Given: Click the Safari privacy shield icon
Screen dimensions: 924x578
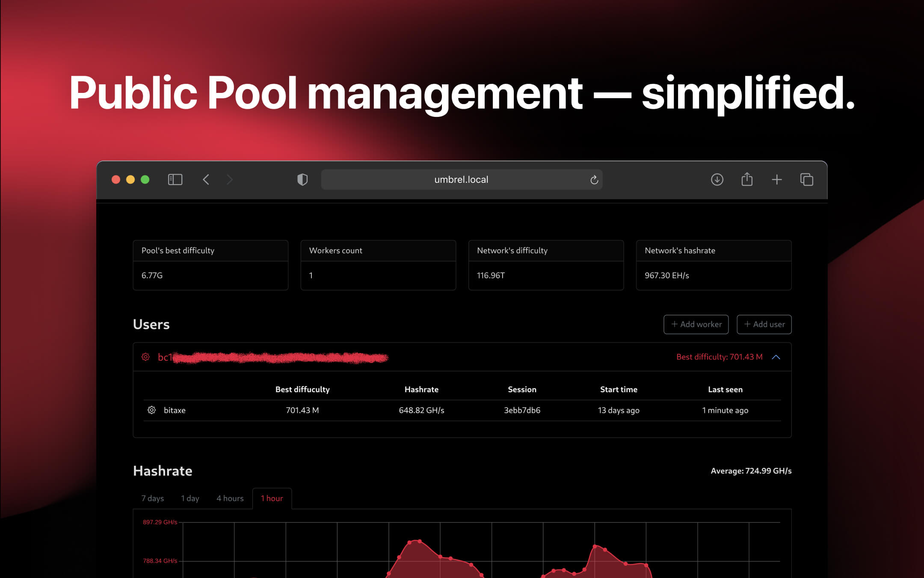Looking at the screenshot, I should click(x=302, y=179).
